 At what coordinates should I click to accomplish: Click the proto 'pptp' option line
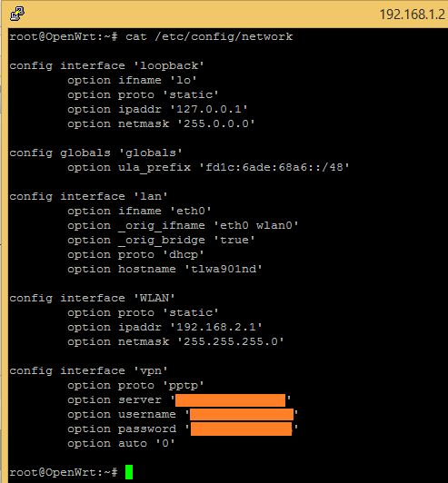coord(136,385)
